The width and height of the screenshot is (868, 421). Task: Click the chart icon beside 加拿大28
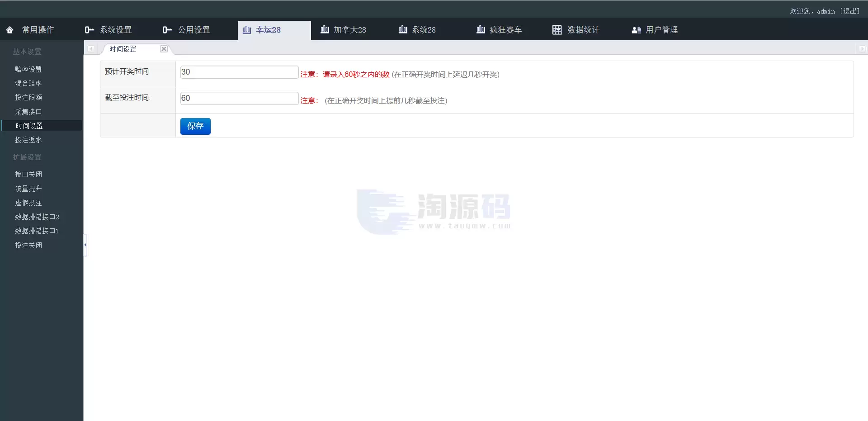click(x=325, y=29)
